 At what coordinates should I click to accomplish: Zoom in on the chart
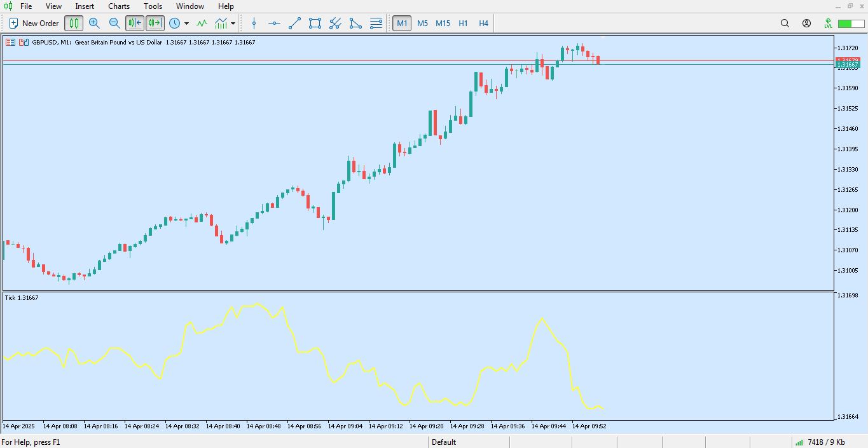click(x=94, y=24)
